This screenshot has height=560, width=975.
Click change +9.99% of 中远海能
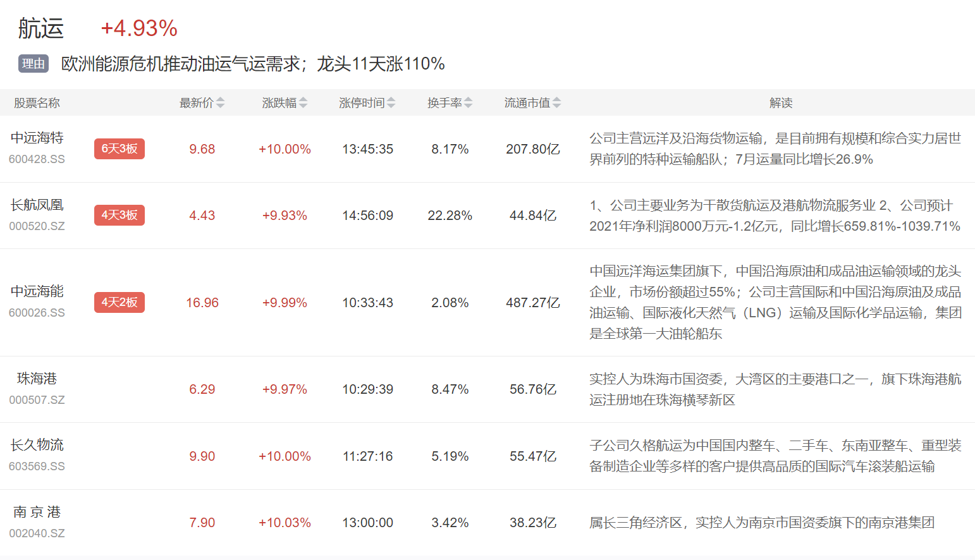[x=285, y=303]
